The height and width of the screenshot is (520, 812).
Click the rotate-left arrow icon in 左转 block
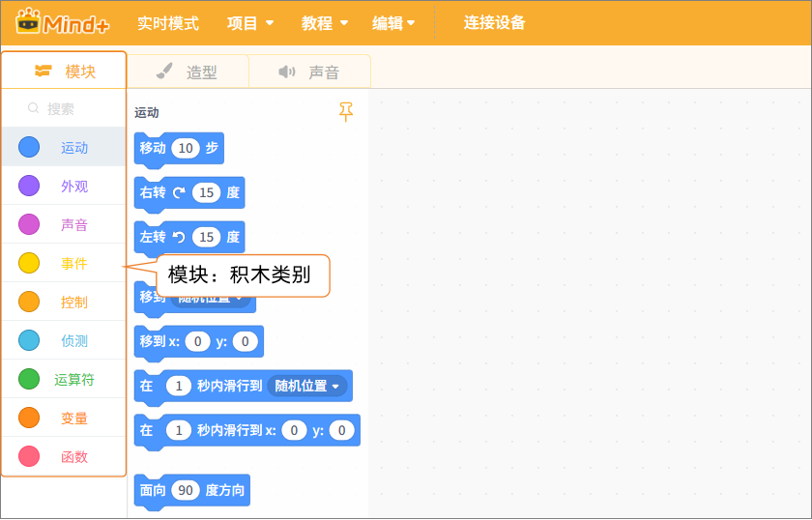pos(179,237)
